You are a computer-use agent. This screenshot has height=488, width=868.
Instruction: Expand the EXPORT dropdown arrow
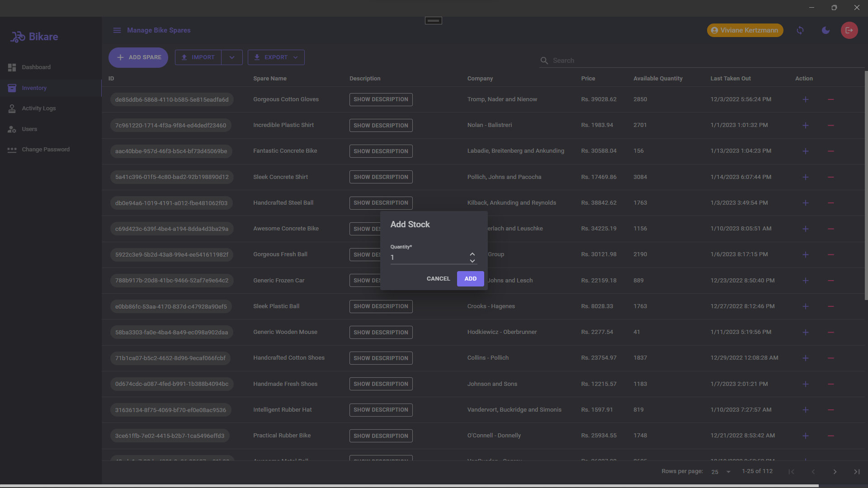pos(295,57)
